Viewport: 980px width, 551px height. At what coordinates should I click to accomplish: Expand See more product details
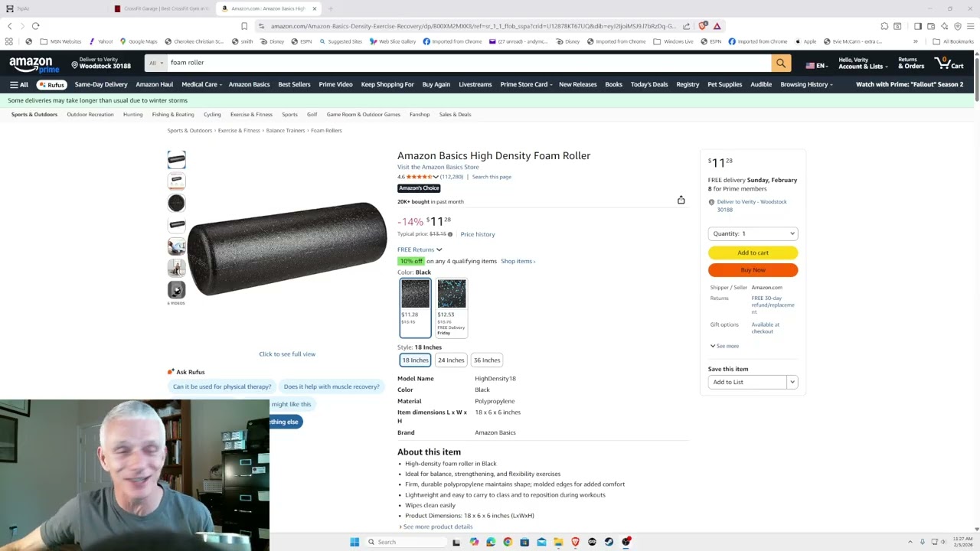[436, 527]
